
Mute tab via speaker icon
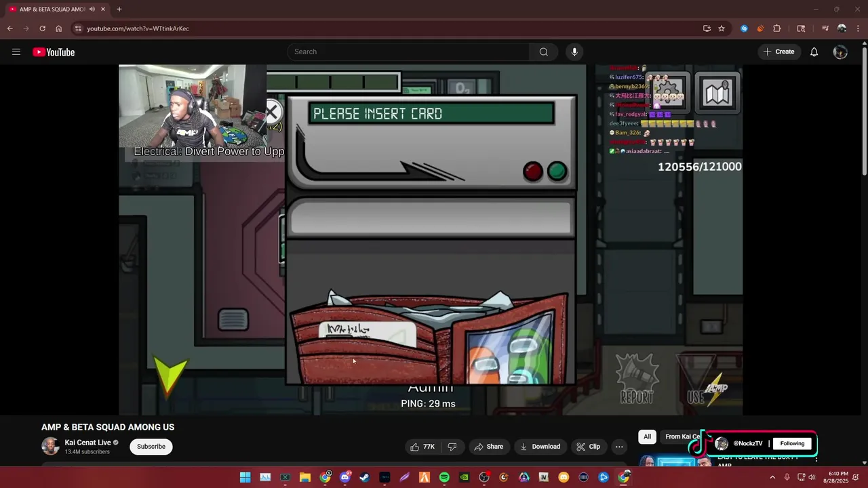92,9
